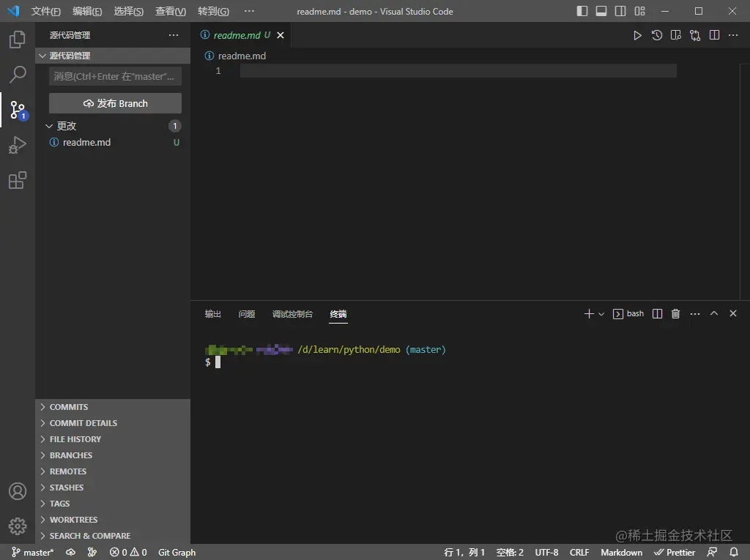The width and height of the screenshot is (750, 560).
Task: Click the errors and warnings counter in status bar
Action: (128, 553)
